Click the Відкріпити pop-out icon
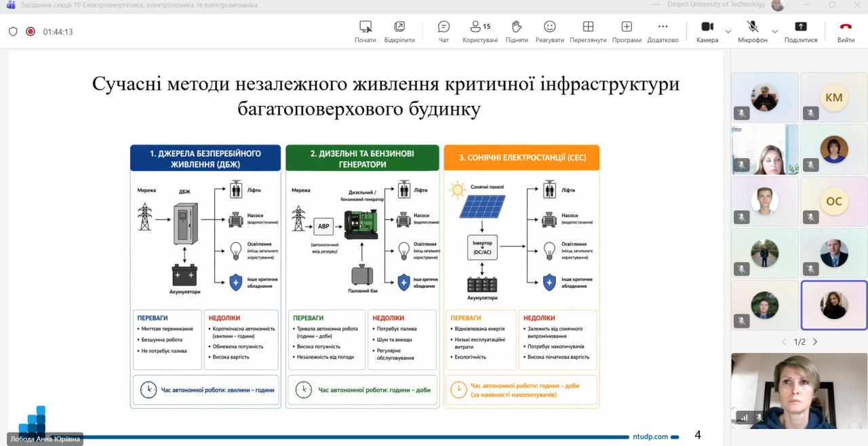The width and height of the screenshot is (868, 446). pos(399,31)
